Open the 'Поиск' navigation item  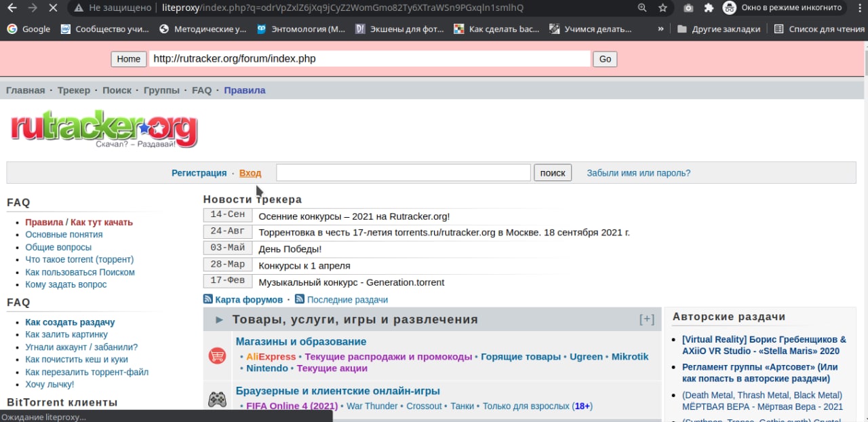tap(117, 90)
